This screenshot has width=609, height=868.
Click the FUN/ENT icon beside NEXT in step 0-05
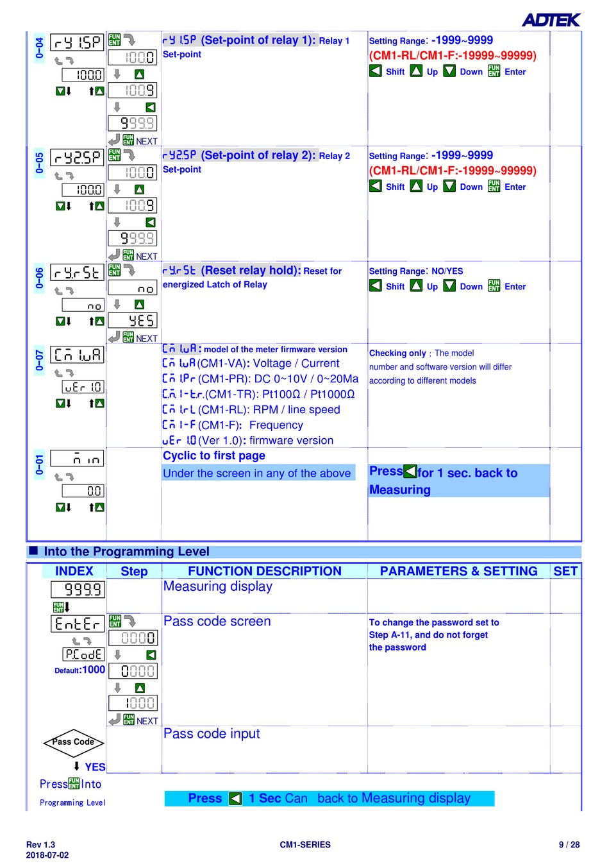(128, 255)
